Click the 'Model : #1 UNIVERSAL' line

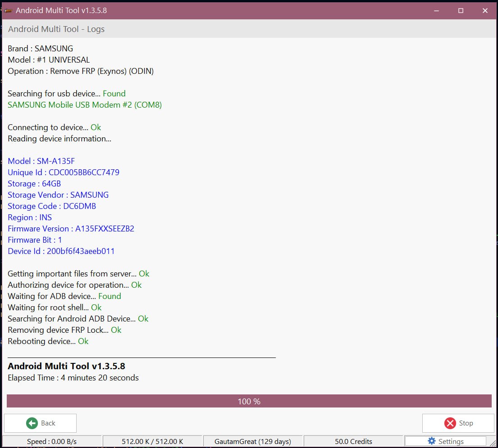[49, 59]
